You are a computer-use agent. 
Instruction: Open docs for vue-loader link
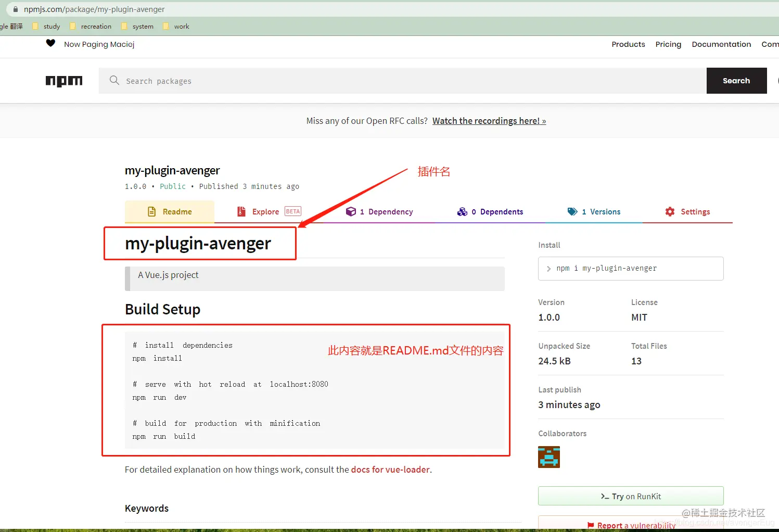tap(390, 470)
